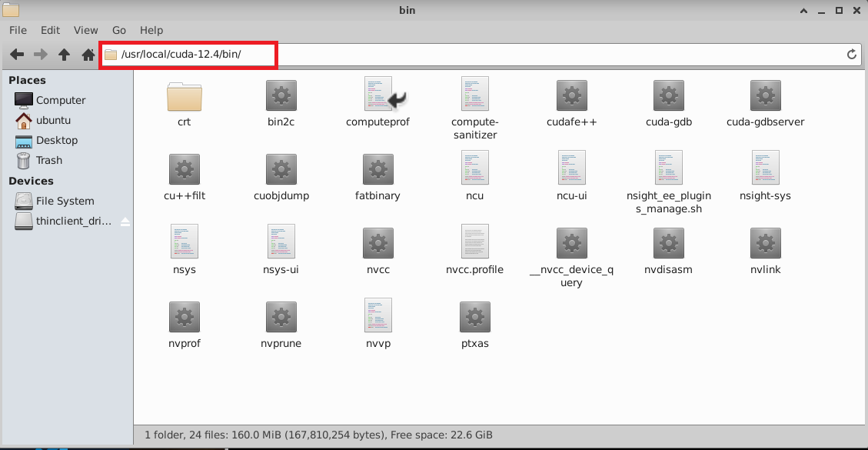Viewport: 868px width, 450px height.
Task: Select the bin2c executable icon
Action: point(281,96)
